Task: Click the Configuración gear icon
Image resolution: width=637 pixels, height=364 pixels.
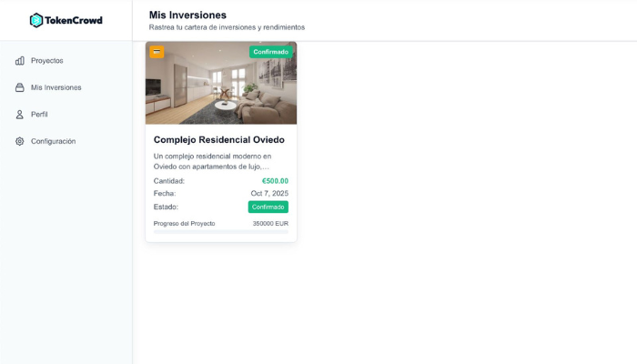Action: (19, 141)
